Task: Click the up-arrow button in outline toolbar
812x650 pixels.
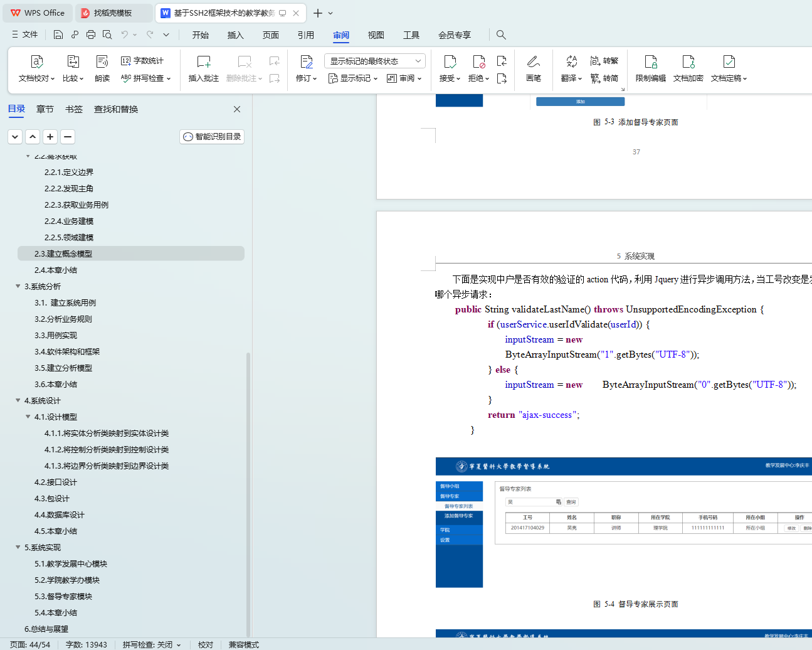Action: coord(33,137)
